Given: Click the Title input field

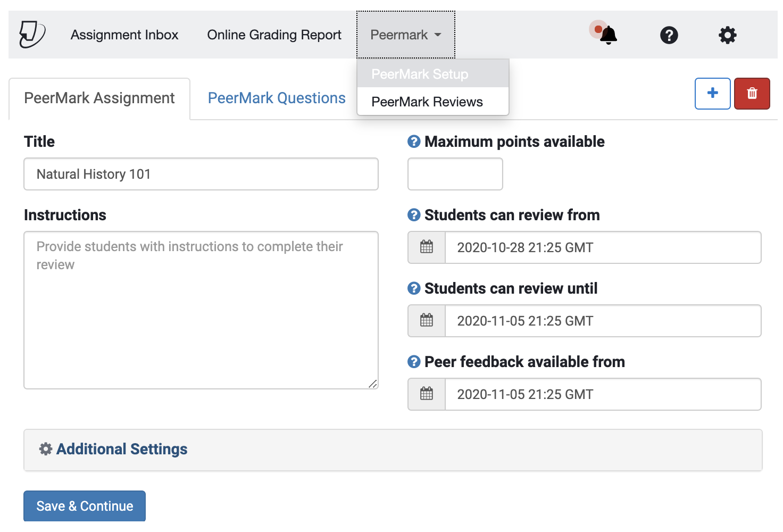Looking at the screenshot, I should click(201, 174).
